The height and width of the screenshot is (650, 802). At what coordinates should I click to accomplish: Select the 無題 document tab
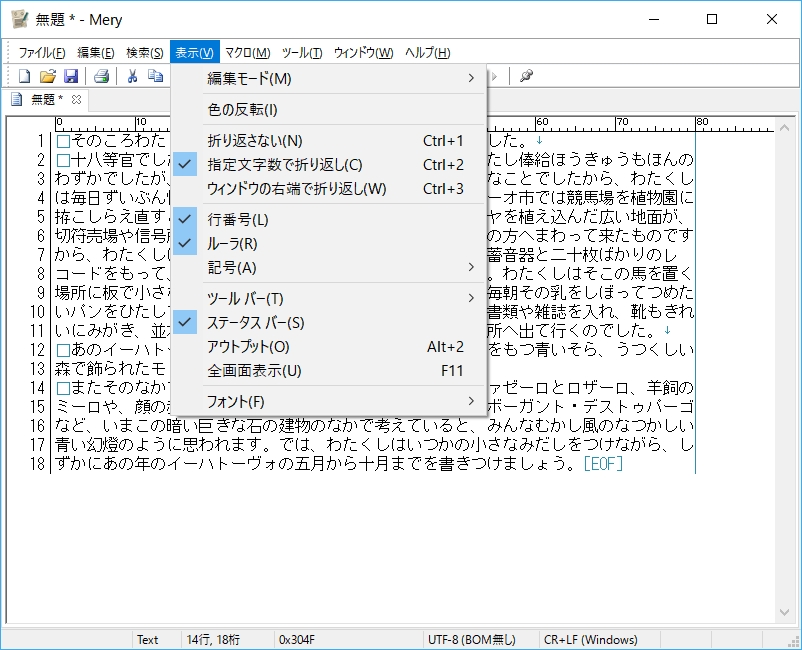[x=45, y=99]
